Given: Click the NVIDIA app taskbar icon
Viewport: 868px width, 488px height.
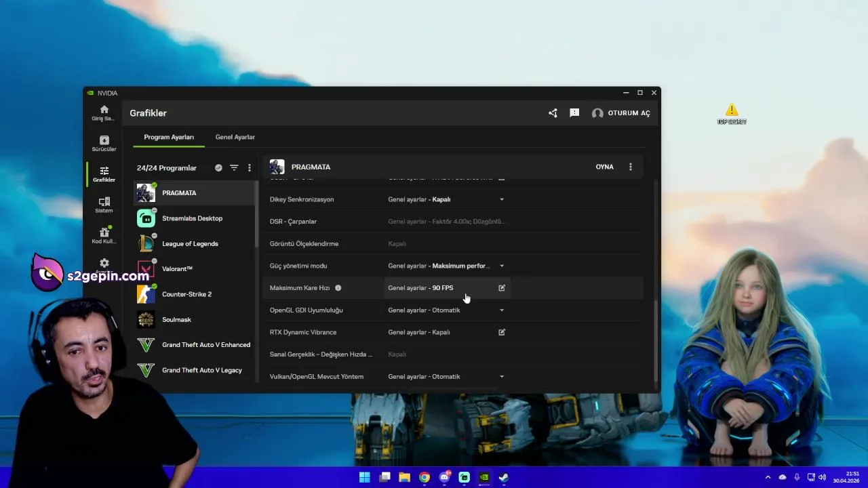Looking at the screenshot, I should coord(484,477).
